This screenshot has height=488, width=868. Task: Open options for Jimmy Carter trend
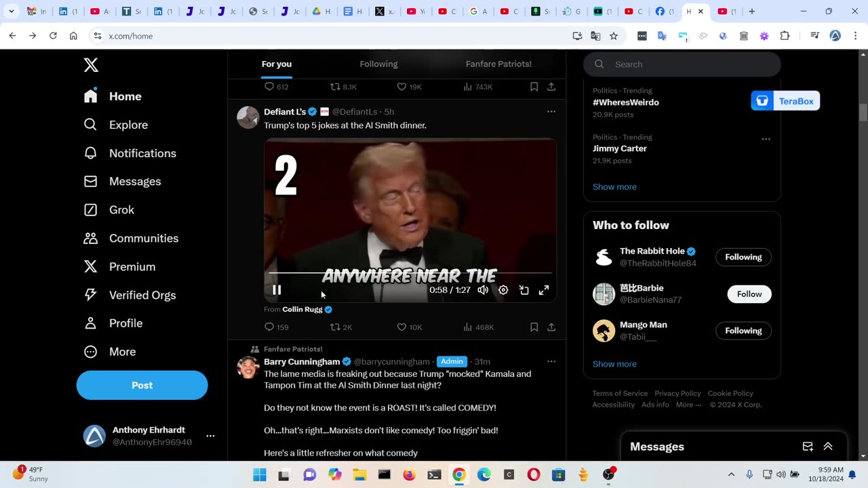pos(766,139)
